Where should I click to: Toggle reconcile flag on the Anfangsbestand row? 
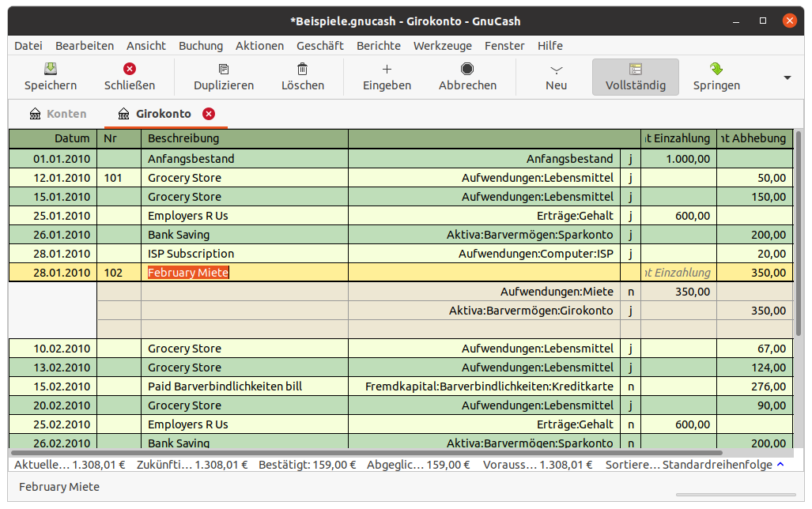[x=631, y=159]
